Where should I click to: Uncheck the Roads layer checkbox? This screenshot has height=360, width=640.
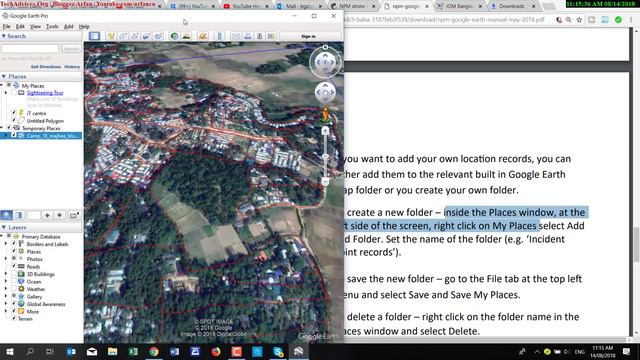pyautogui.click(x=13, y=266)
